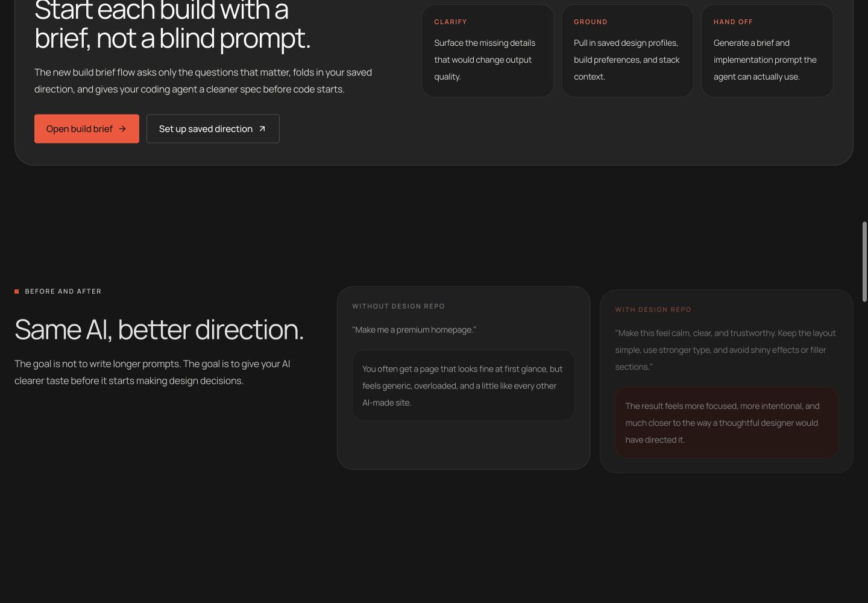Click "brief, not a blind prompt." heading

(x=172, y=39)
